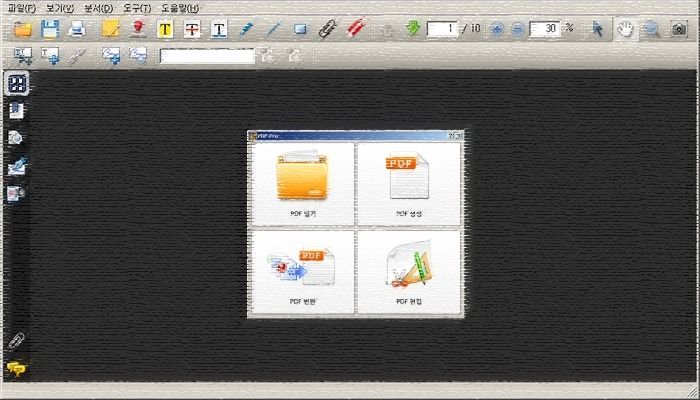
Task: Close the PDF-Pro dialog
Action: [458, 136]
